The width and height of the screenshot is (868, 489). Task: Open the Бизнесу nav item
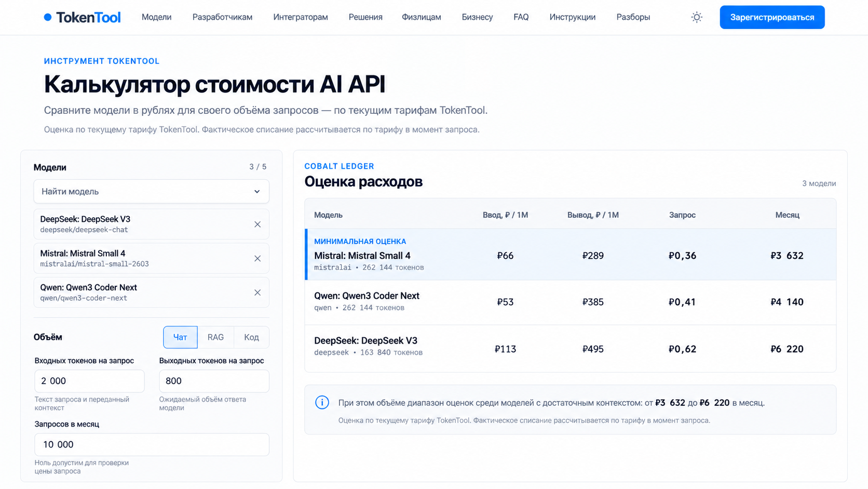coord(477,17)
